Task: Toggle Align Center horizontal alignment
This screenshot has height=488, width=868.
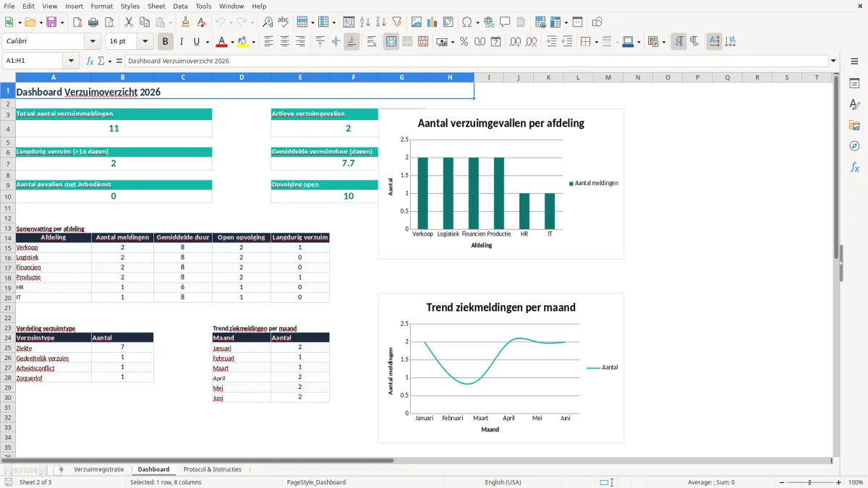Action: [x=284, y=42]
